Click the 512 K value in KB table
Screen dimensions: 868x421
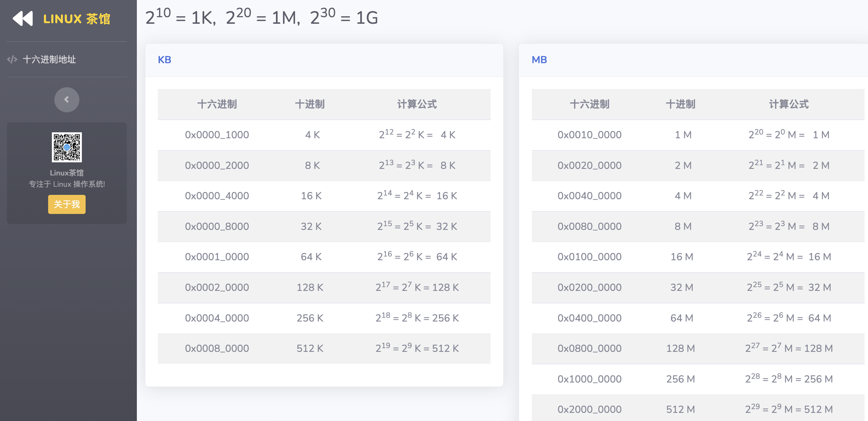pos(310,348)
